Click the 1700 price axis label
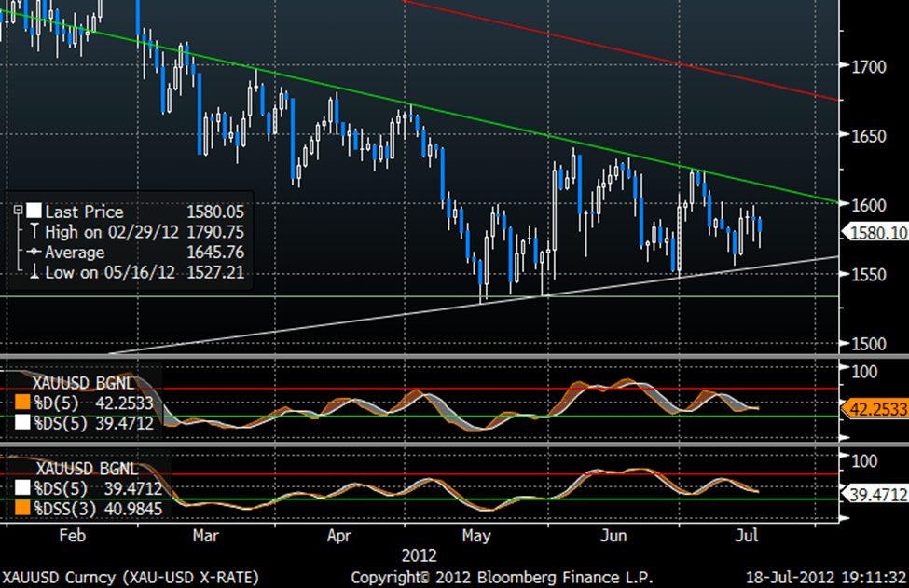This screenshot has width=909, height=588. (868, 66)
